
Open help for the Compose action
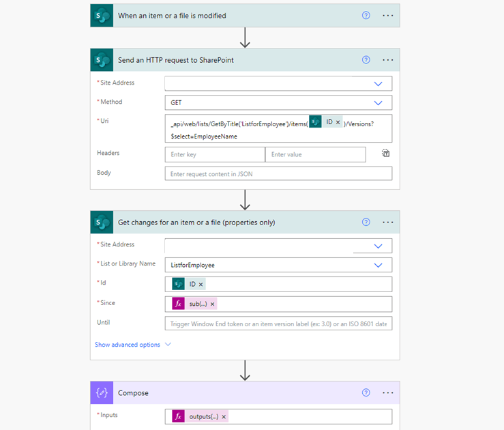366,392
